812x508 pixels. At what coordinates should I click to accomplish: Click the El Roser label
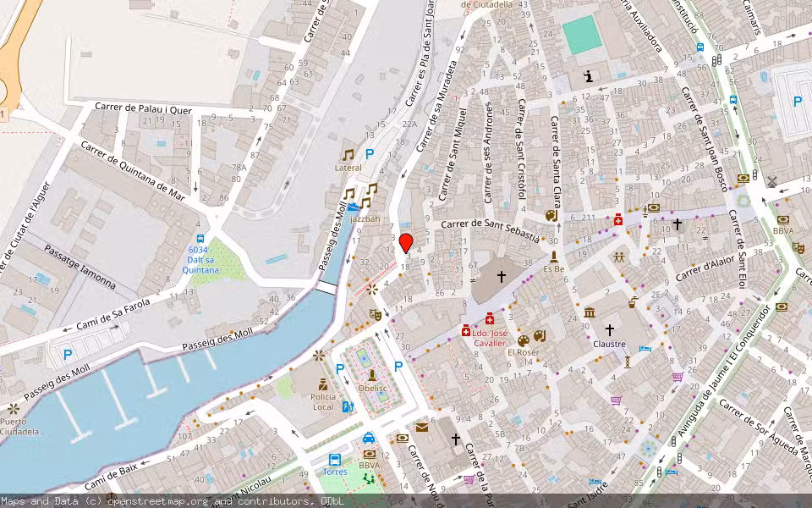click(524, 352)
